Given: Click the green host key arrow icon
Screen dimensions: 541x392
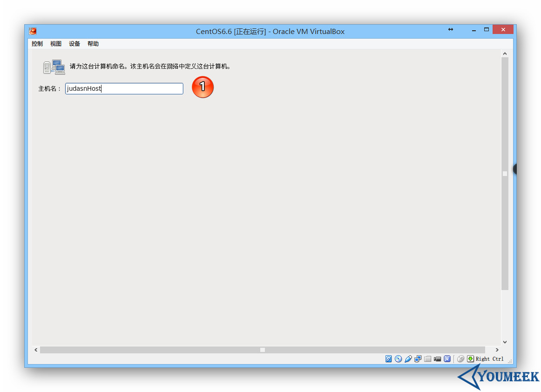Looking at the screenshot, I should 470,358.
